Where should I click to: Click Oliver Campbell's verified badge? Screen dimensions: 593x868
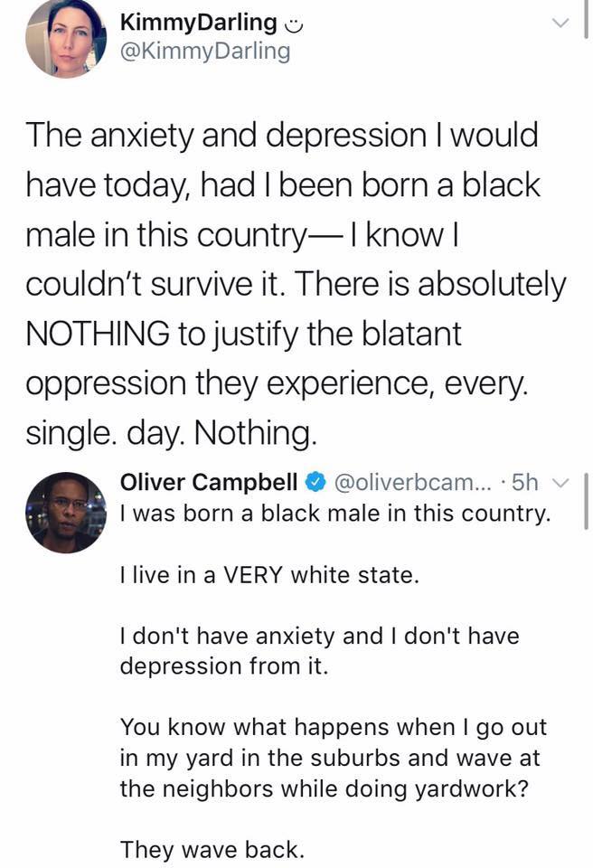(x=315, y=482)
